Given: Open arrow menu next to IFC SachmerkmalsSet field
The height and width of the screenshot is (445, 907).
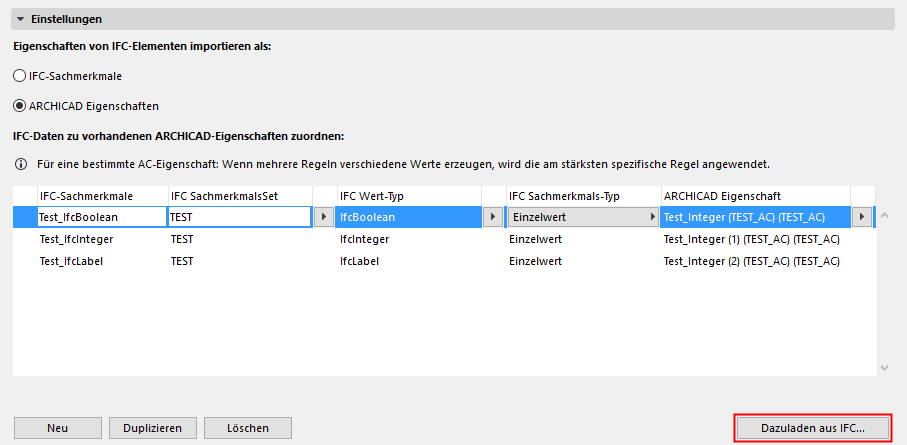Looking at the screenshot, I should point(324,216).
